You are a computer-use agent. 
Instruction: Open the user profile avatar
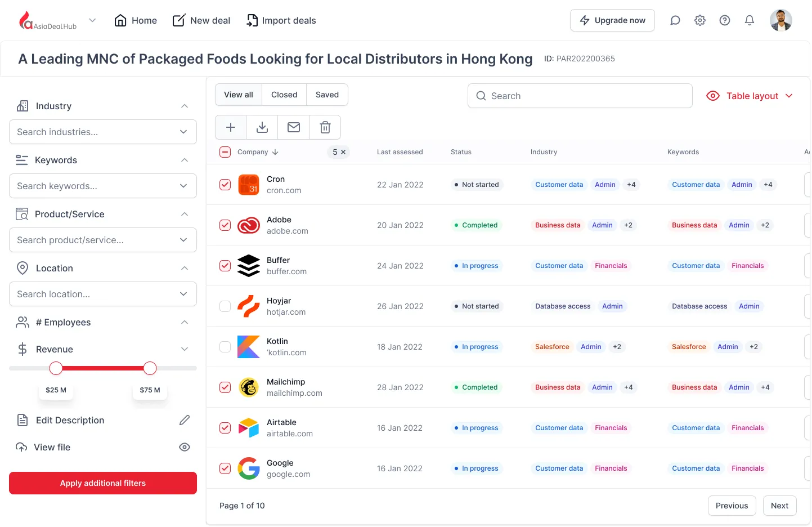(781, 20)
